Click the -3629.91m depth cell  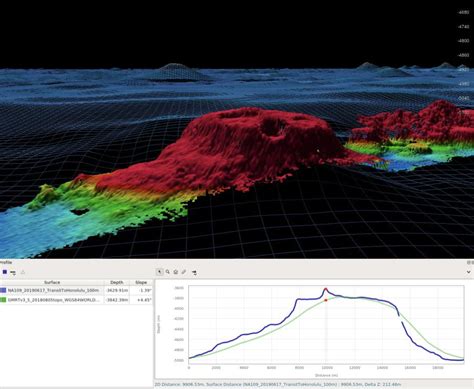(x=117, y=290)
